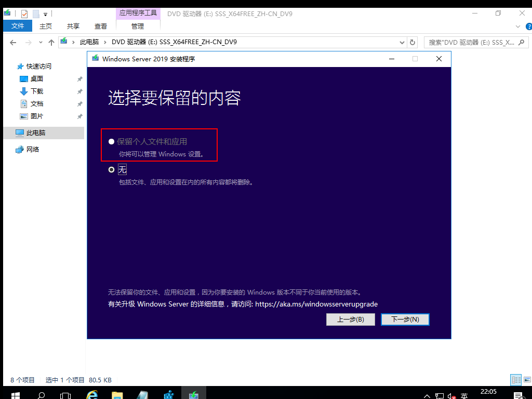The image size is (532, 399).
Task: Expand the Quick Access Toolbar customization arrow
Action: (44, 14)
